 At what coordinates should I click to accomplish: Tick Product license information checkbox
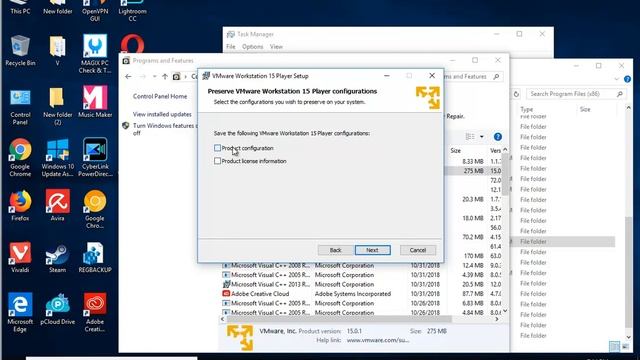[218, 161]
